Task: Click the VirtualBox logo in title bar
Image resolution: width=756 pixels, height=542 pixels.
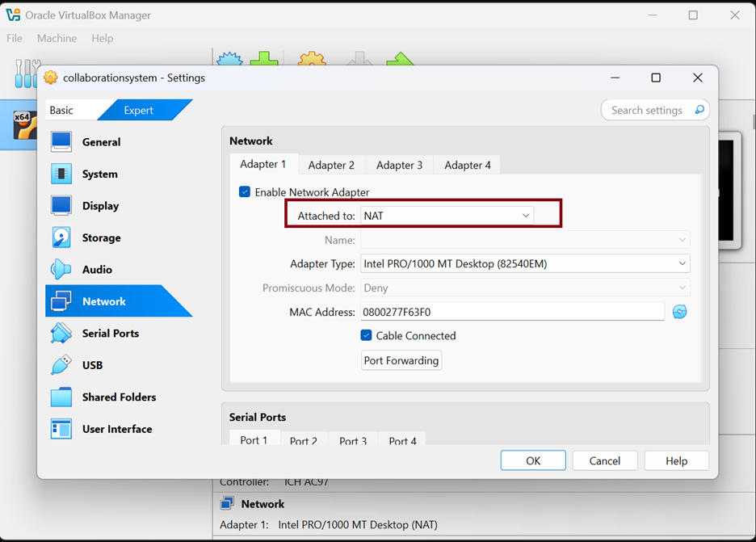Action: (x=13, y=15)
